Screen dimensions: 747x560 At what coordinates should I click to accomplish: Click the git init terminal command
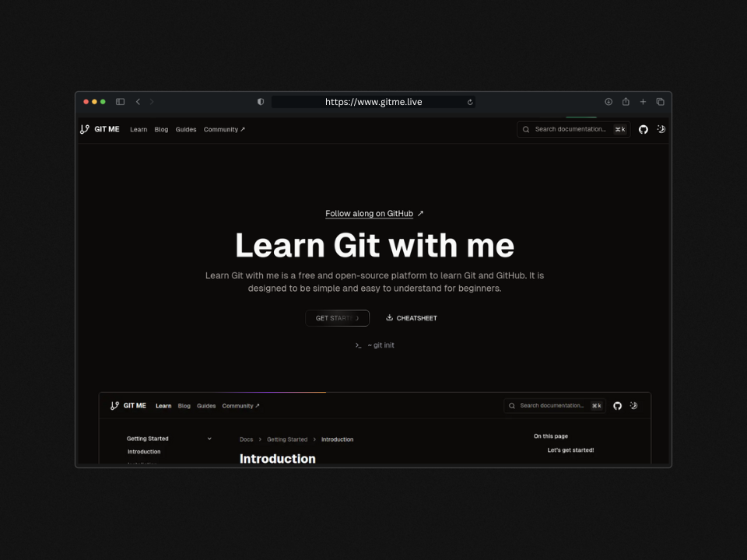coord(374,345)
